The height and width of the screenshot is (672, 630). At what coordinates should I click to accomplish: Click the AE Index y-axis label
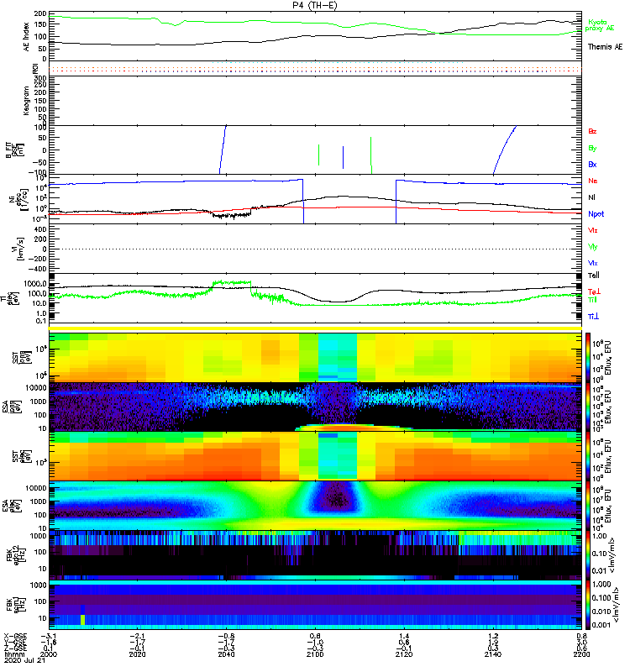[27, 37]
